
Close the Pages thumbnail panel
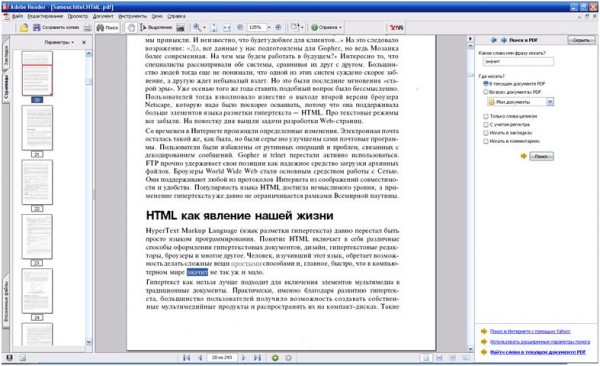point(84,42)
